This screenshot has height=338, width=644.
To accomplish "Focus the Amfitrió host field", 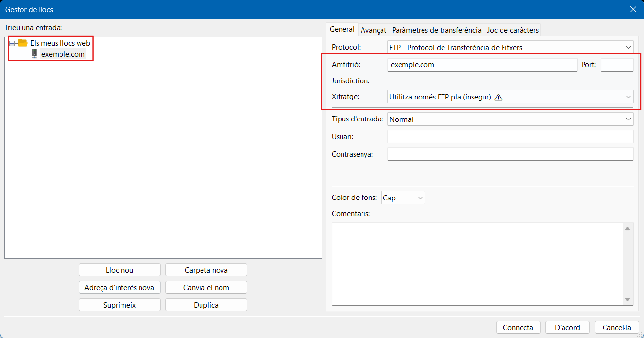I will (482, 64).
